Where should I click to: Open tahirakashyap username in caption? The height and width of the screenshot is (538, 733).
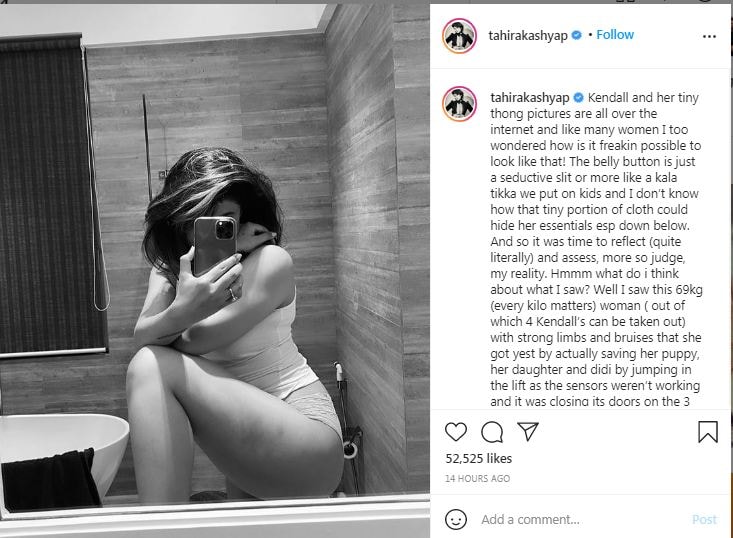[x=530, y=98]
